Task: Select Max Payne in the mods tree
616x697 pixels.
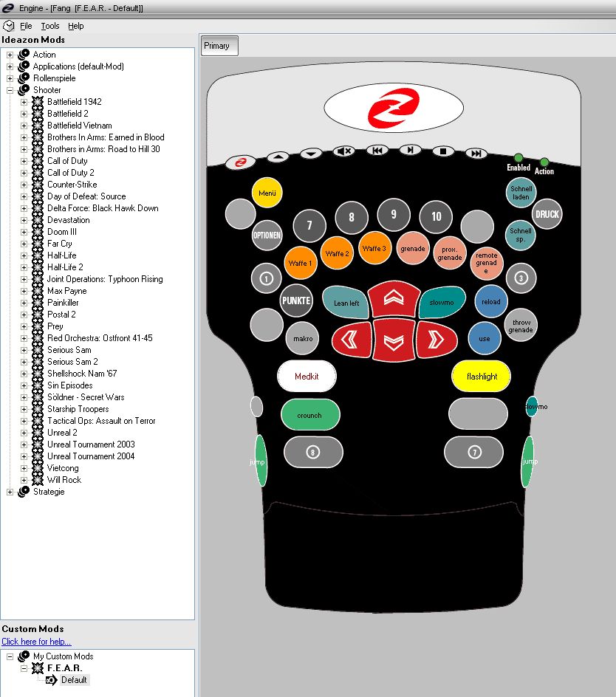Action: coord(66,291)
